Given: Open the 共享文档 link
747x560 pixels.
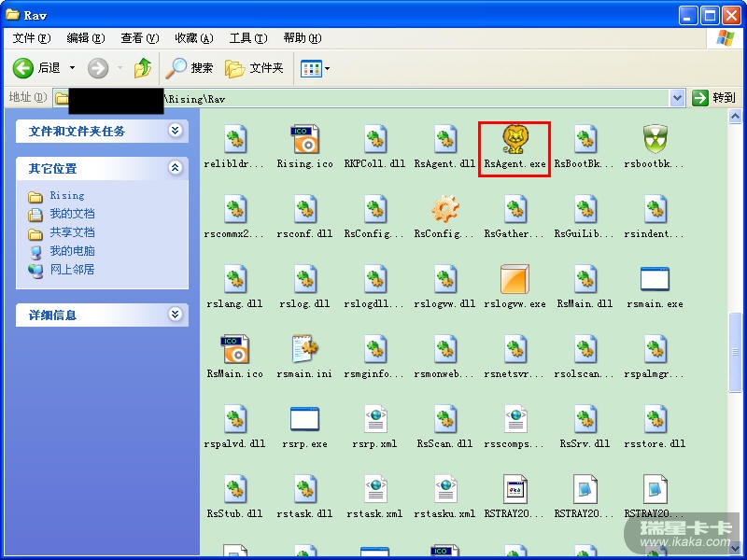Looking at the screenshot, I should click(62, 232).
